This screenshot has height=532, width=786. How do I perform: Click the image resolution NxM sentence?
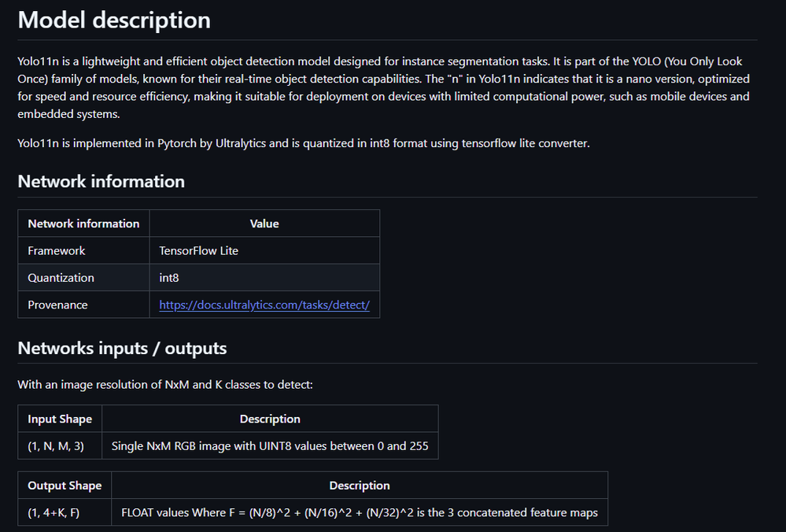tap(165, 386)
